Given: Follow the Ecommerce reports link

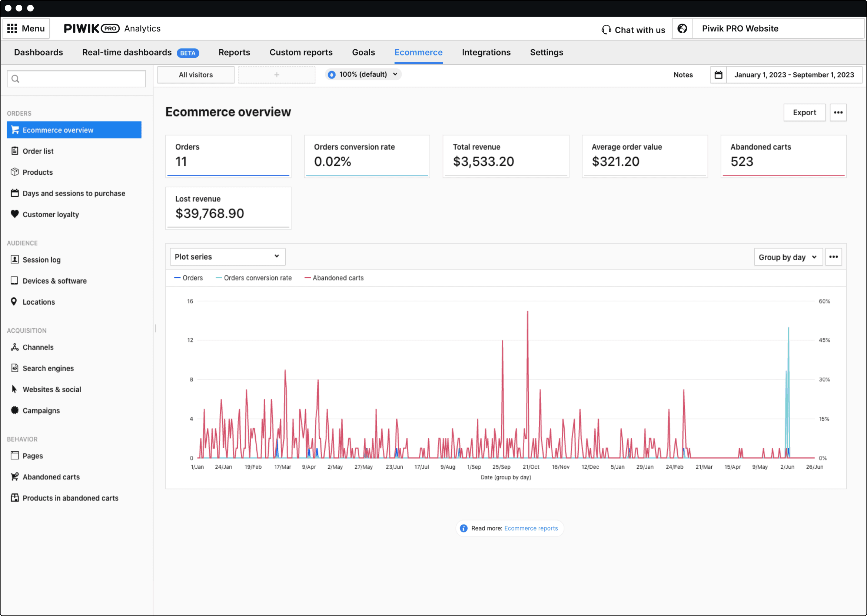Looking at the screenshot, I should pyautogui.click(x=531, y=528).
